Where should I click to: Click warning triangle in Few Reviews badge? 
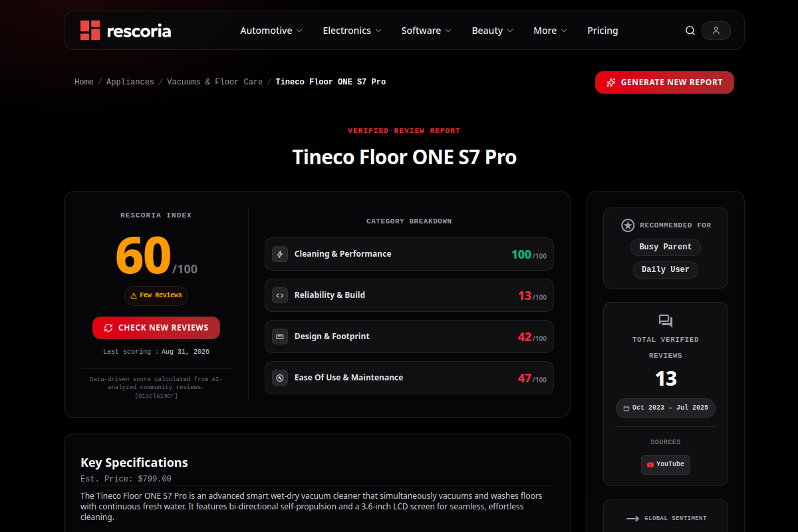pos(134,296)
